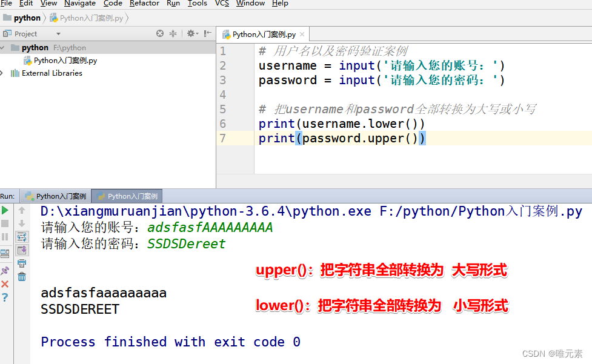Open Help with blue question mark

[x=5, y=297]
